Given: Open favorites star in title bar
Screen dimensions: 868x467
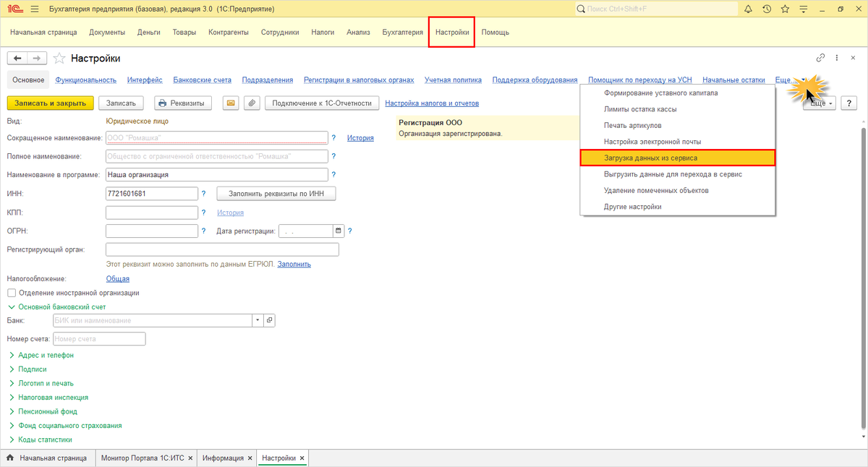Looking at the screenshot, I should tap(785, 9).
